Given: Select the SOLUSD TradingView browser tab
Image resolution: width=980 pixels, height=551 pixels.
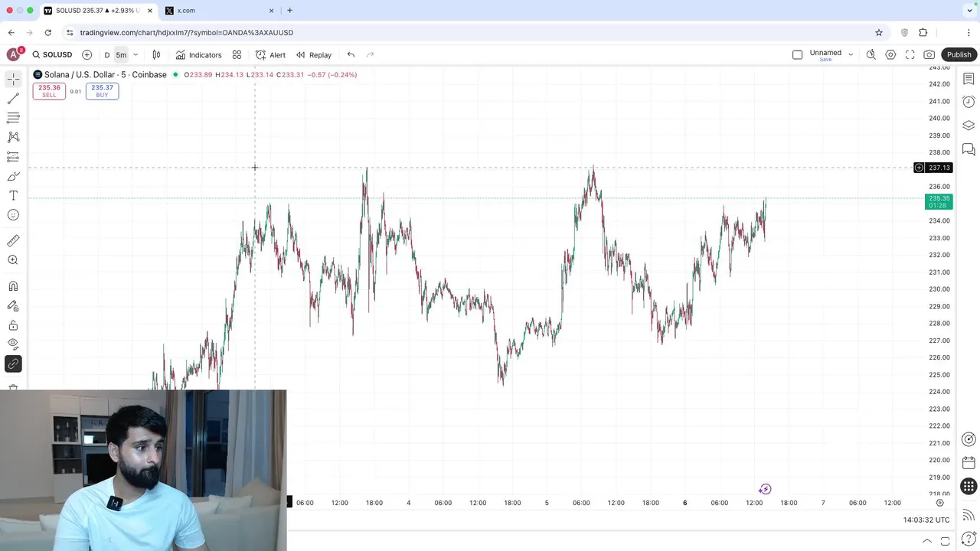Looking at the screenshot, I should [98, 11].
